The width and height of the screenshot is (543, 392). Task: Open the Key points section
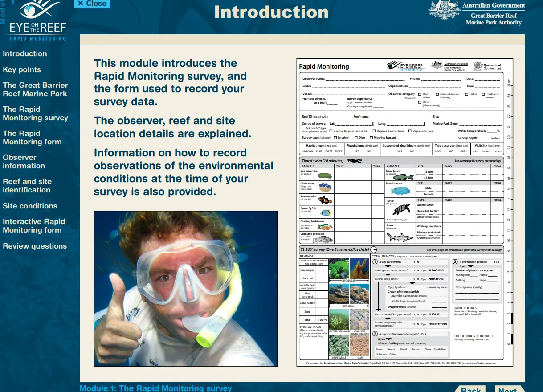tap(22, 69)
